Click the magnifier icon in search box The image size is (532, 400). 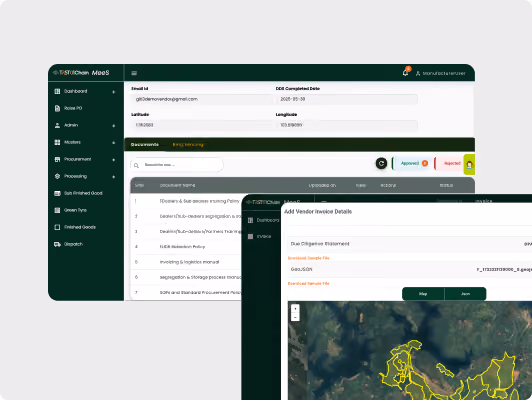[136, 166]
